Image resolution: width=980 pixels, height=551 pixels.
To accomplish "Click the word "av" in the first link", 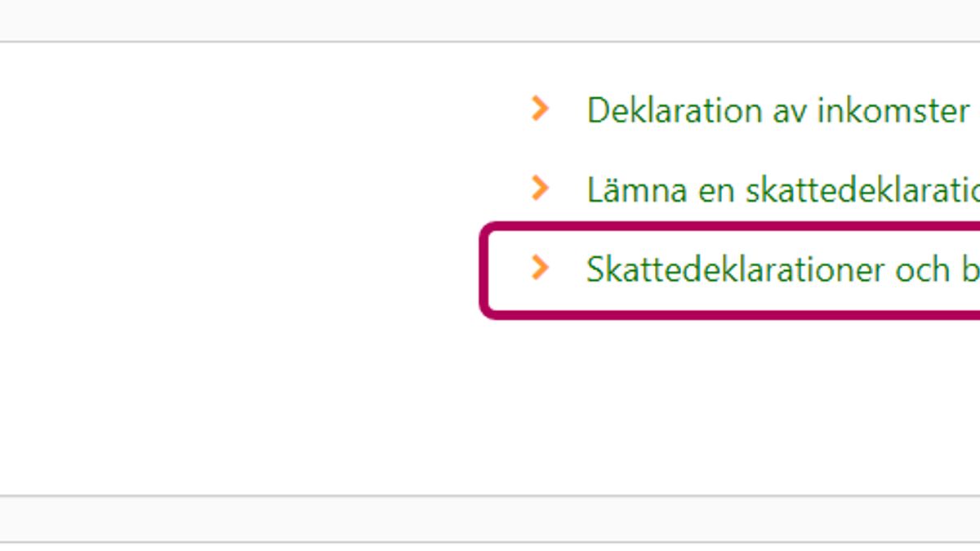I will [790, 110].
